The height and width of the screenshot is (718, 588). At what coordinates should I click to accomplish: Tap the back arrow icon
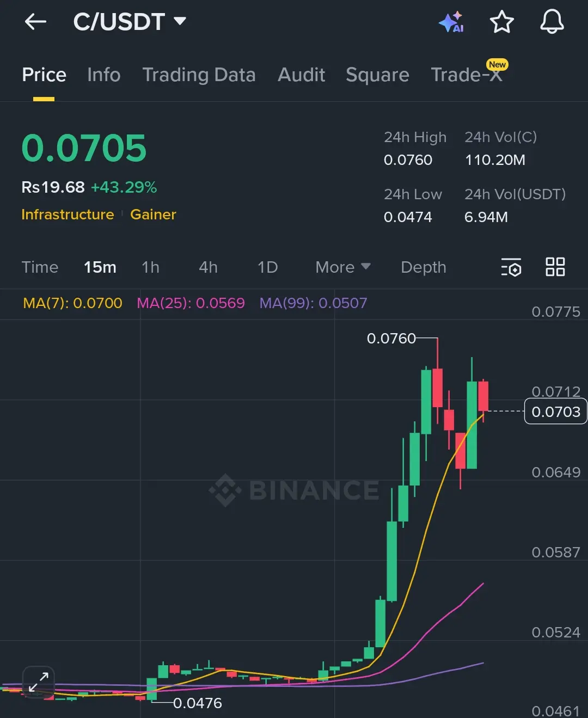click(x=36, y=22)
